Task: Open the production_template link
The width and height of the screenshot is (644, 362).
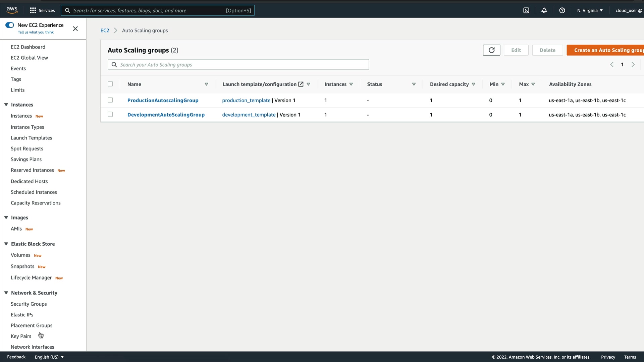Action: [246, 100]
